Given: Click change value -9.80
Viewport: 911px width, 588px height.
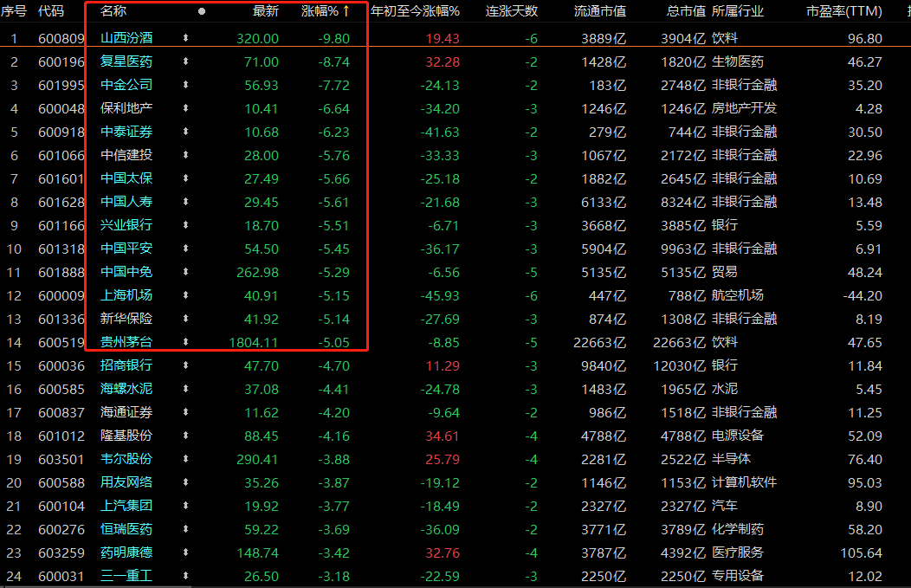Looking at the screenshot, I should coord(333,38).
